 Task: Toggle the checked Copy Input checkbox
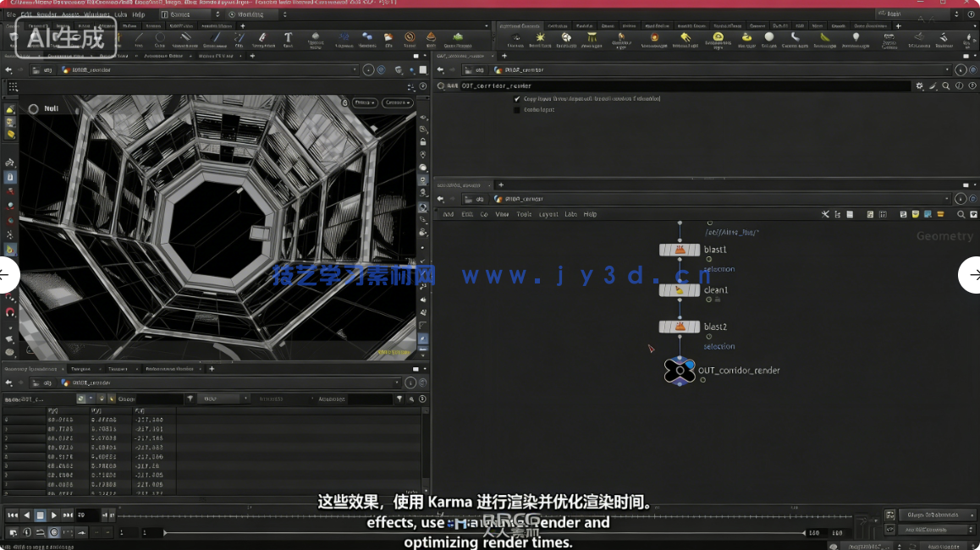517,99
